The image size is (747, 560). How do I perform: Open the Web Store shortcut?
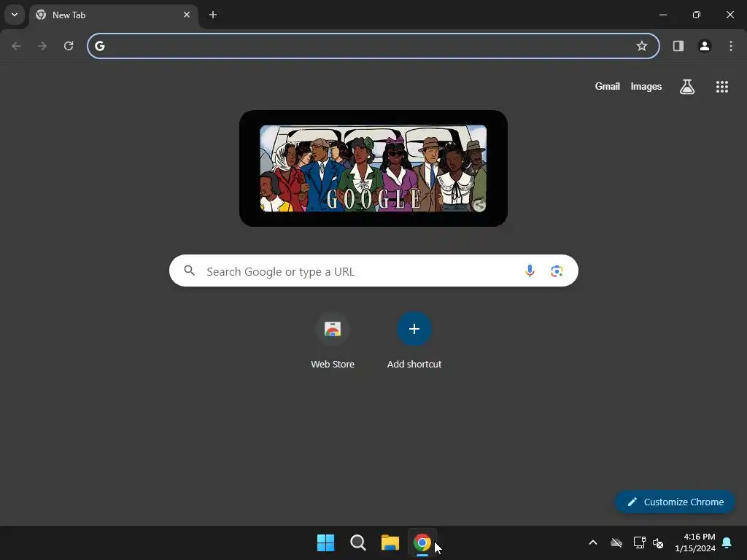tap(333, 341)
